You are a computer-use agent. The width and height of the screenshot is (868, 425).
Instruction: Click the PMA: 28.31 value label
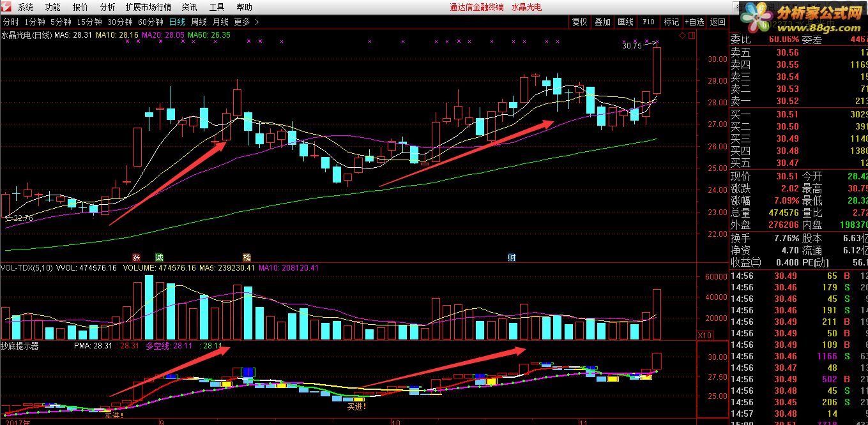(x=93, y=346)
